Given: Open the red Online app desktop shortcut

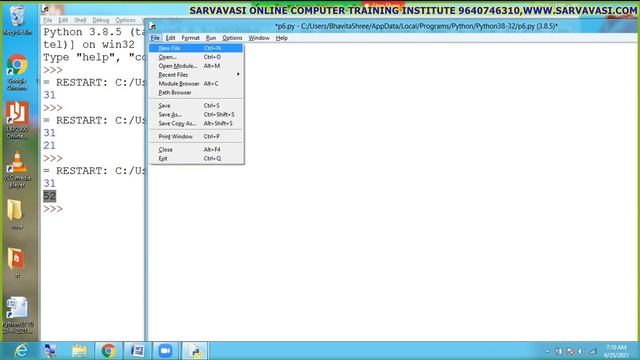Looking at the screenshot, I should pyautogui.click(x=17, y=120).
